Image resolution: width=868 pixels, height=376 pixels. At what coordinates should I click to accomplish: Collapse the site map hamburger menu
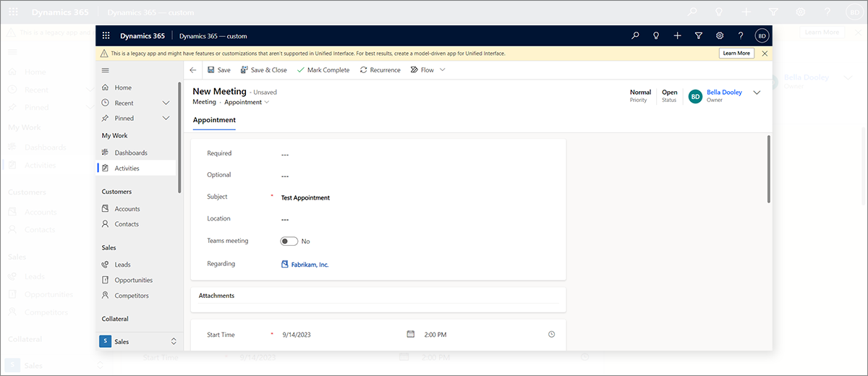105,70
